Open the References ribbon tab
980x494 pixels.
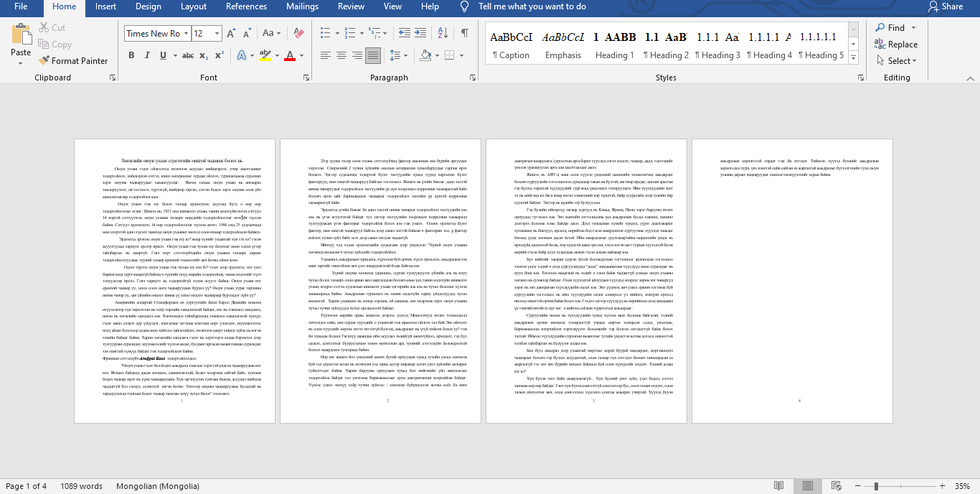246,6
